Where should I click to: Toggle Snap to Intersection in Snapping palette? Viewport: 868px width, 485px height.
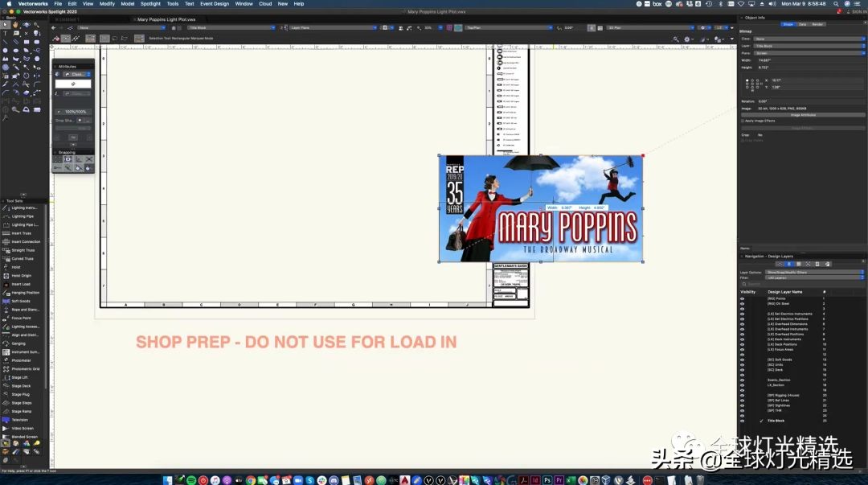[89, 159]
